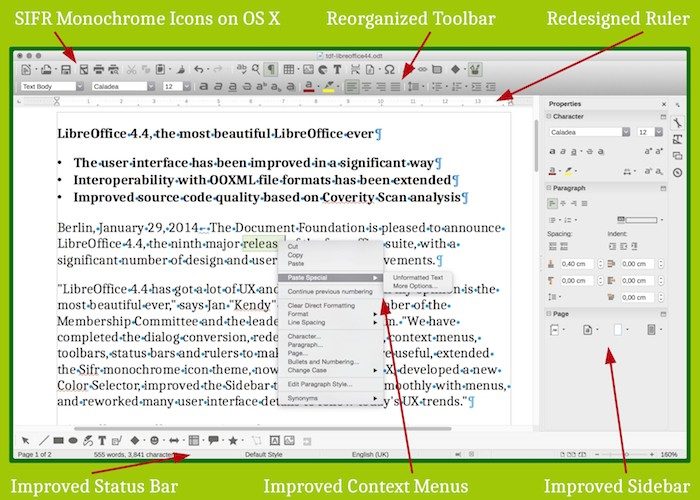Click yellow Highlighting color button in toolbar
700x500 pixels.
click(329, 87)
